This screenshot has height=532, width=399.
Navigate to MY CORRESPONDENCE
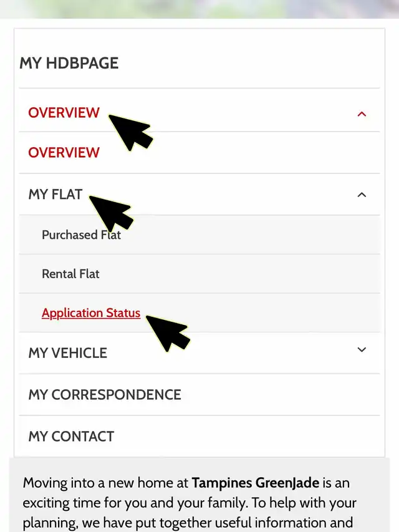(105, 395)
